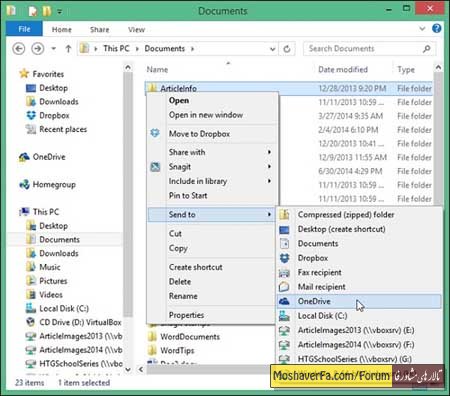Click the Music folder icon in sidebar
This screenshot has width=450, height=396.
(31, 267)
